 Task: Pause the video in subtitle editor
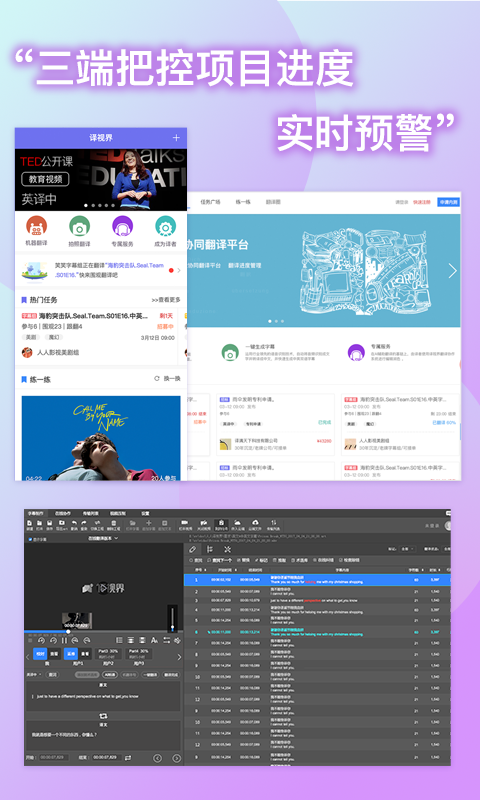pyautogui.click(x=64, y=640)
